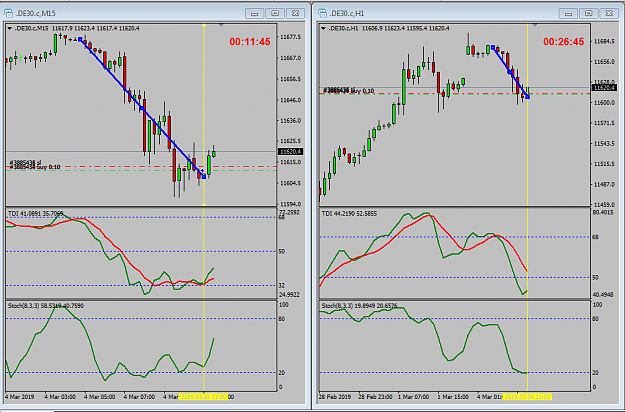This screenshot has height=412, width=625.
Task: Click the 11684.5 price level on H1 scale
Action: point(604,41)
